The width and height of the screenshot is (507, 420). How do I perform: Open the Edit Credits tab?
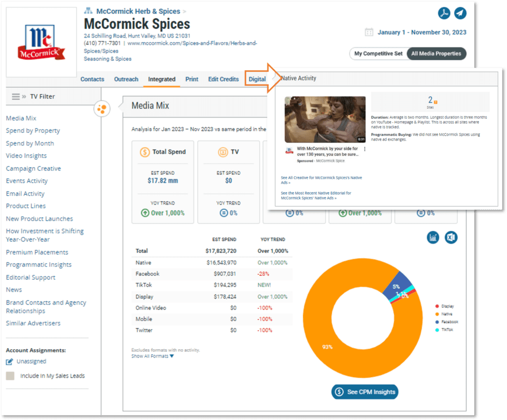coord(223,79)
